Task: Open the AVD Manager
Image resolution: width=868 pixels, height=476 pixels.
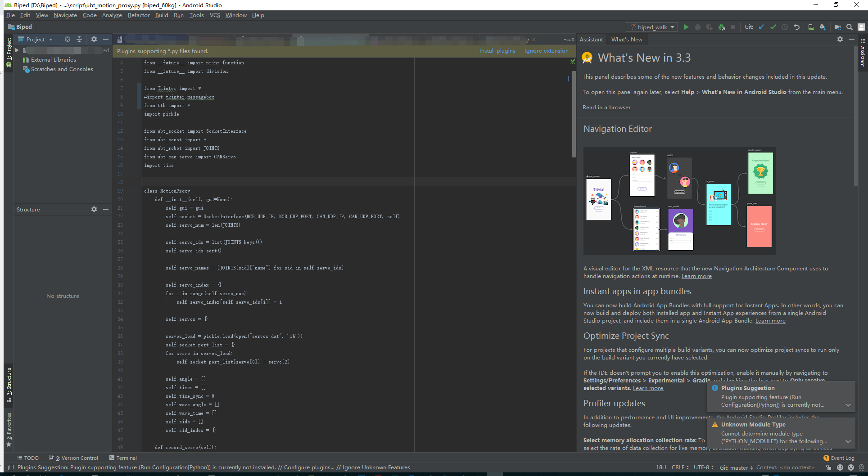Action: [x=811, y=27]
